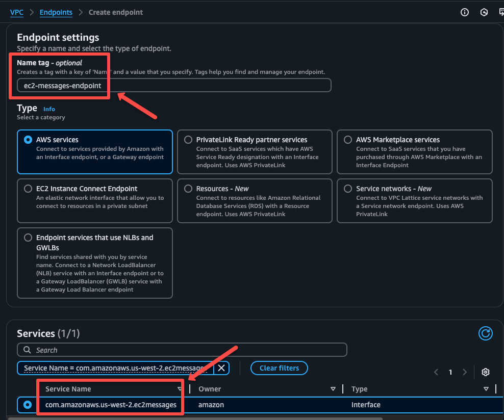Open the Owner column filter dropdown
Screen dimensions: 504x420
(x=334, y=388)
